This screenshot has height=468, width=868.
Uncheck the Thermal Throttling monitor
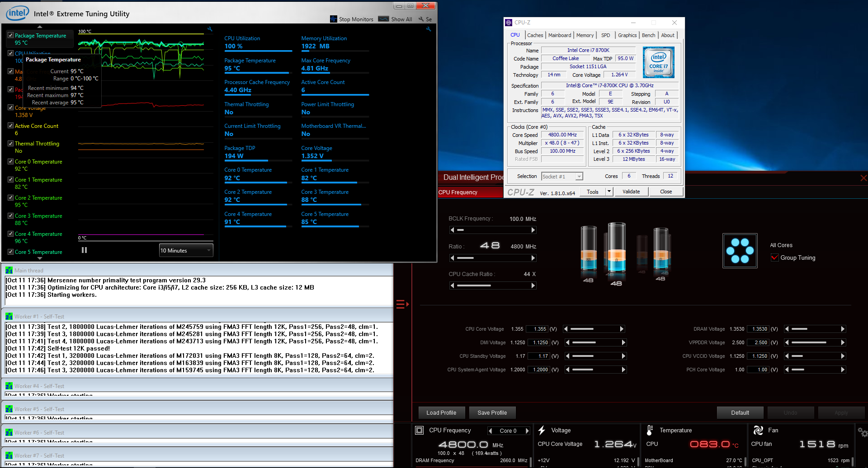point(10,143)
